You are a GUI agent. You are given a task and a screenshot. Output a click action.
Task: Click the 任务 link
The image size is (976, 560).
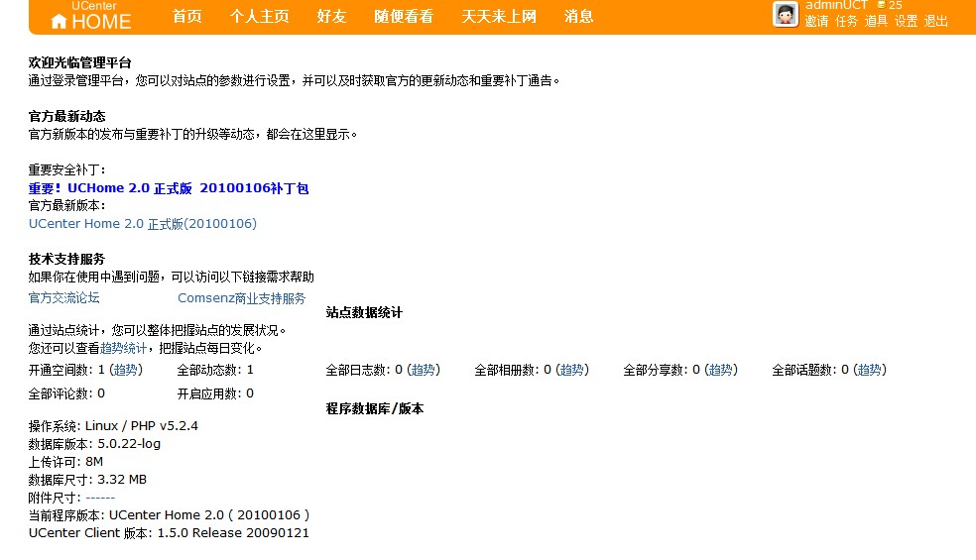[x=846, y=21]
